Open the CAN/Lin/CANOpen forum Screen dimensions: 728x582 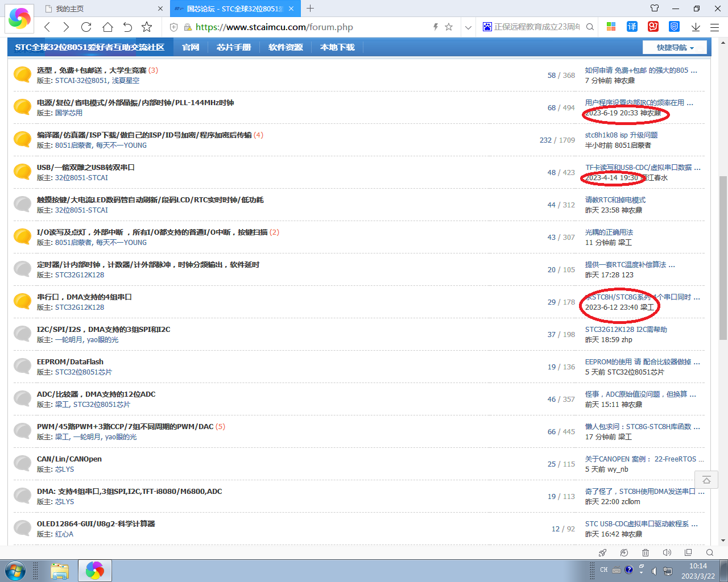click(x=69, y=459)
